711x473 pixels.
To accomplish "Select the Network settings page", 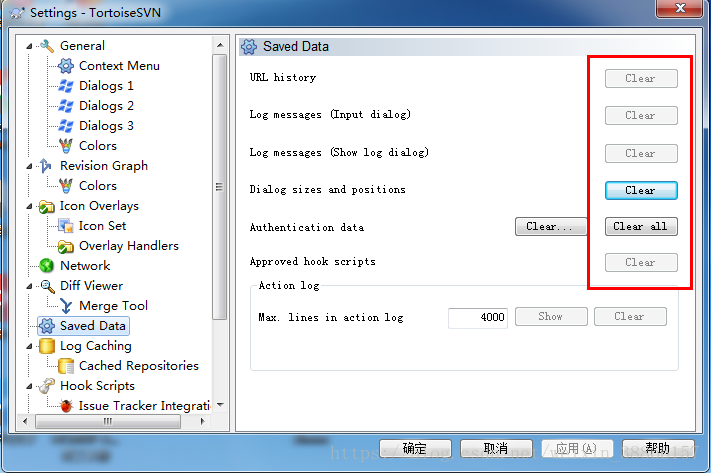I will [x=85, y=266].
